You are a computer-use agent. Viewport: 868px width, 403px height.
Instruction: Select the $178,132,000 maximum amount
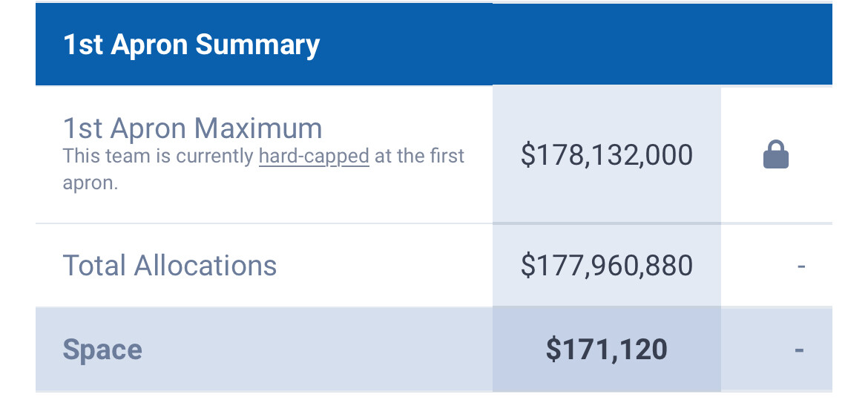606,155
